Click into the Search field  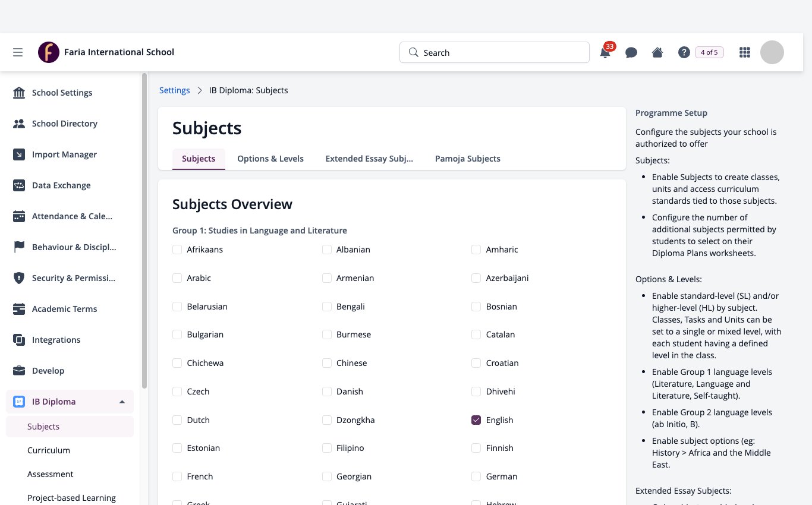[x=495, y=52]
